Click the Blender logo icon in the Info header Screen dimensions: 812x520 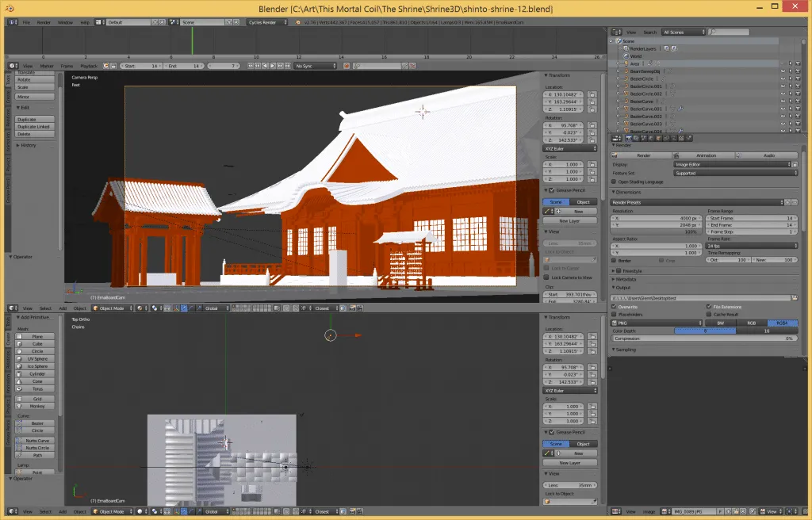coord(14,22)
